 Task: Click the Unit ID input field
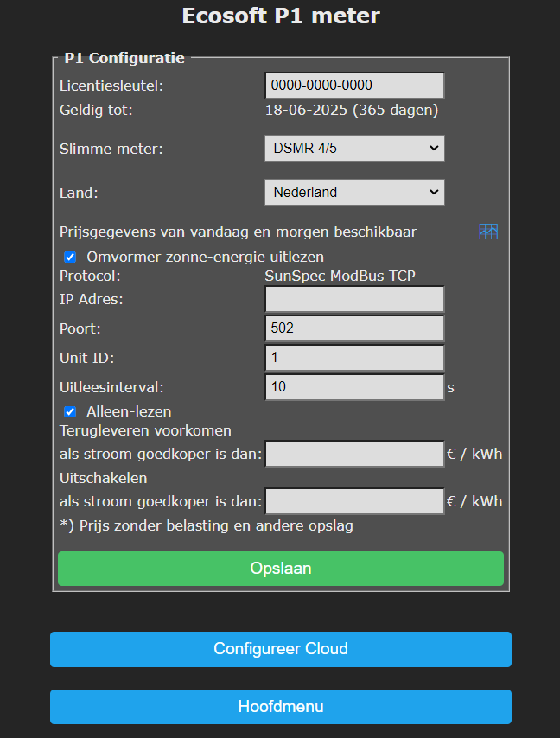pos(354,358)
